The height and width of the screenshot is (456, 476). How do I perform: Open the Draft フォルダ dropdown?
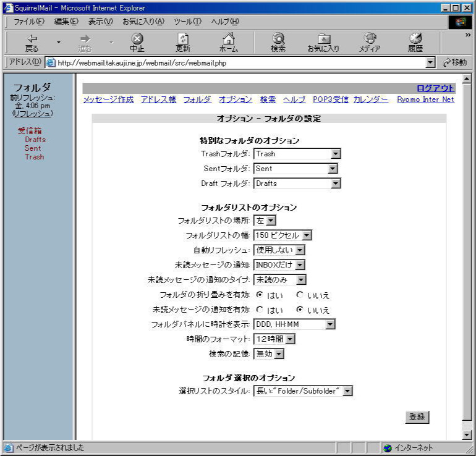[x=297, y=184]
